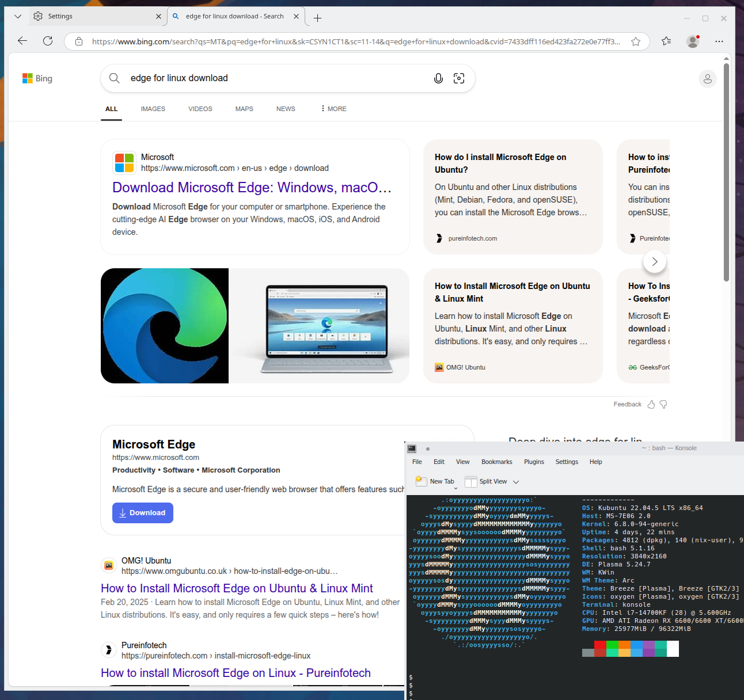This screenshot has width=744, height=700.
Task: Open the Favorites list icon
Action: tap(666, 41)
